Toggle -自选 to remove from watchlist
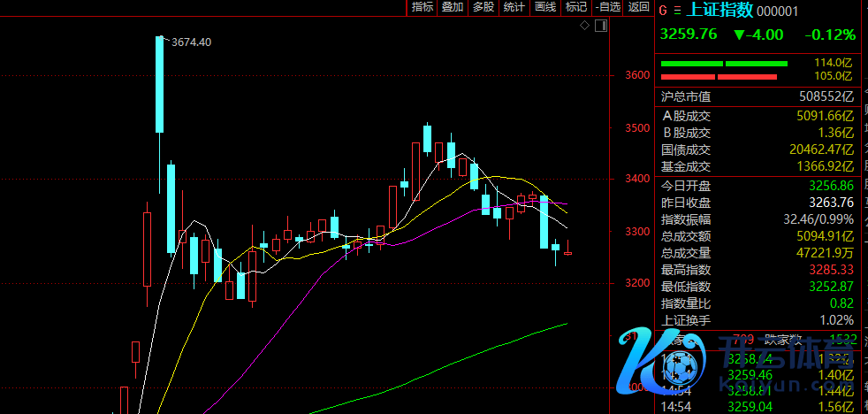Screen dimensions: 868x414 (x=607, y=7)
